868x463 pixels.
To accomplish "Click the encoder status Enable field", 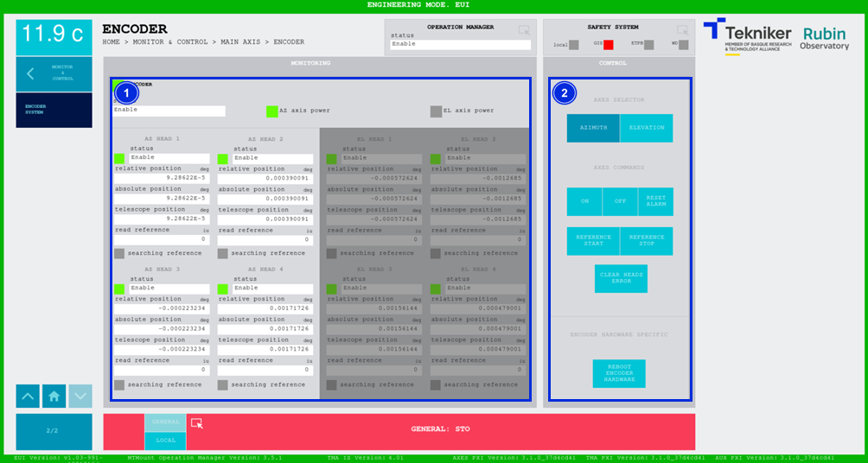I will click(x=169, y=111).
